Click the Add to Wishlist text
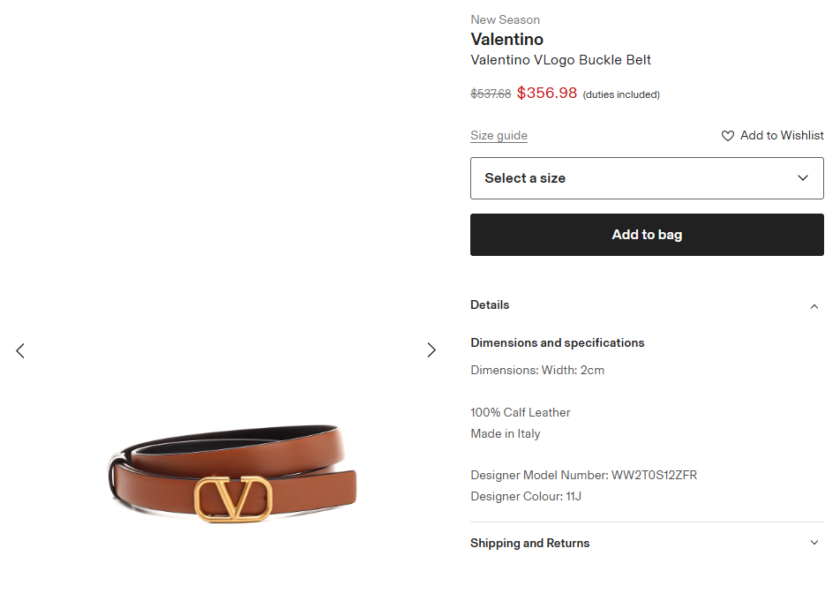This screenshot has width=840, height=616. (782, 136)
